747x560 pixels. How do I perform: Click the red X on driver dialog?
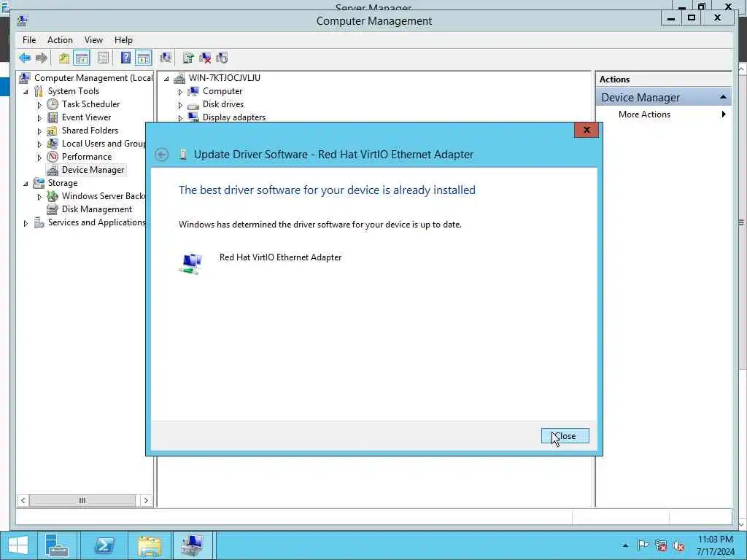tap(587, 130)
